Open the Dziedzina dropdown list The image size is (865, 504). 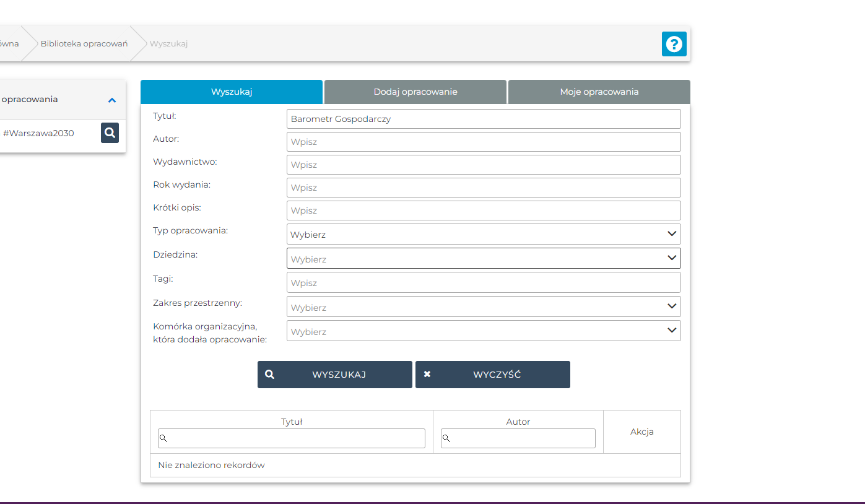(483, 258)
